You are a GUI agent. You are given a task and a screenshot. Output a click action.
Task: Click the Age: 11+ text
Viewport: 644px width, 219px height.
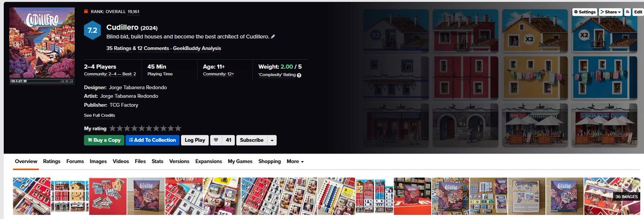pyautogui.click(x=214, y=67)
